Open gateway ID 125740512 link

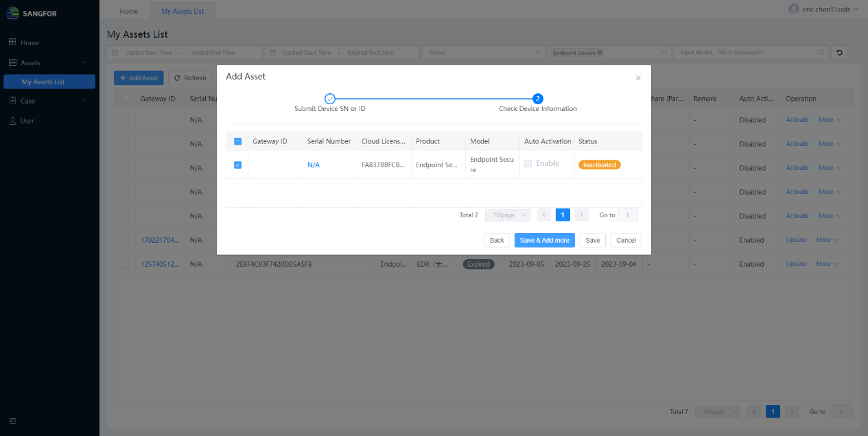click(160, 265)
